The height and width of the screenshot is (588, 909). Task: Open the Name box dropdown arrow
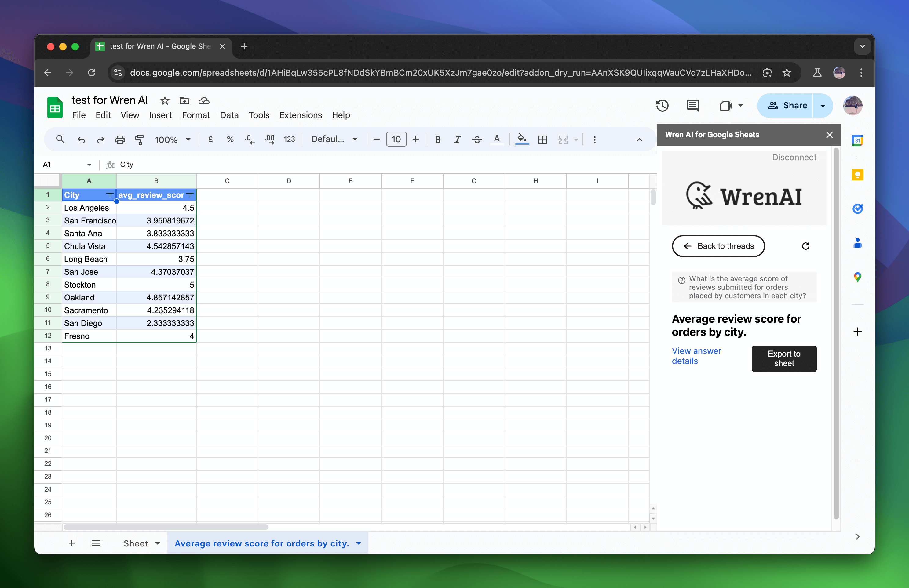[x=89, y=165]
